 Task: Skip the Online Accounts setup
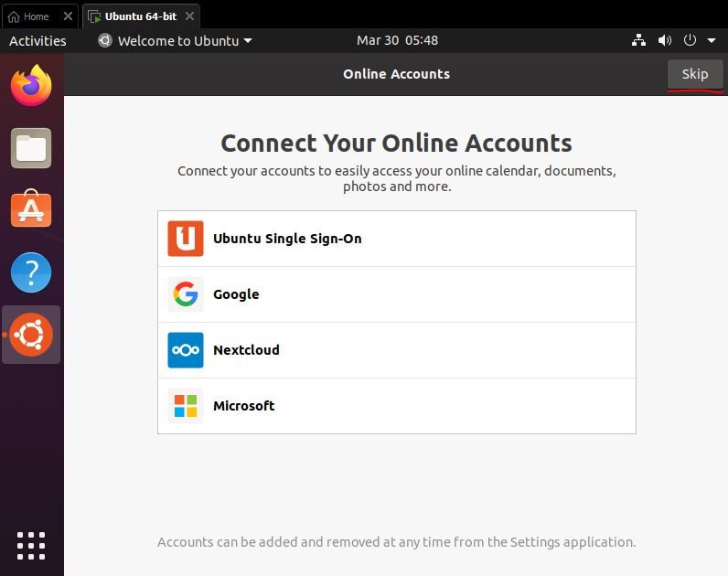[x=695, y=74]
